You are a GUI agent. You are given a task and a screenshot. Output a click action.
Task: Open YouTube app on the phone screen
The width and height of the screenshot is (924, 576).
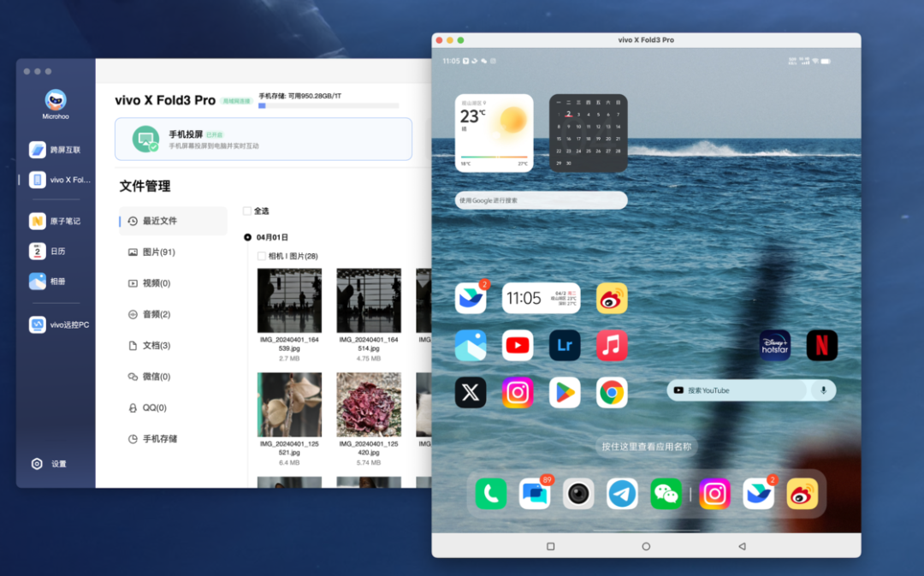pyautogui.click(x=518, y=346)
